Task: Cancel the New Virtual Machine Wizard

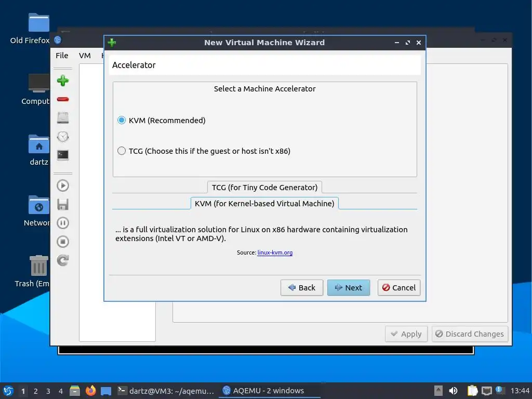Action: click(398, 288)
